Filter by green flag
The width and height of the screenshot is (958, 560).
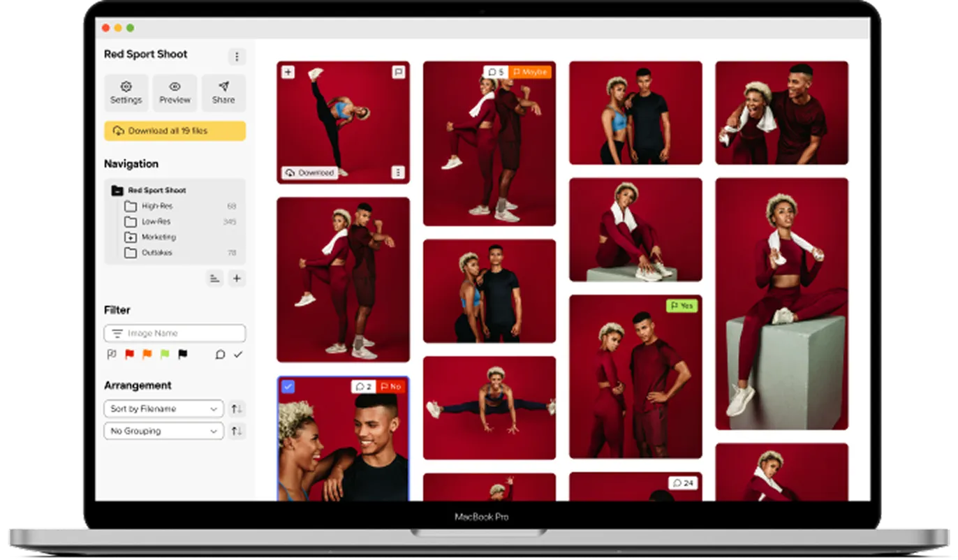(x=165, y=355)
